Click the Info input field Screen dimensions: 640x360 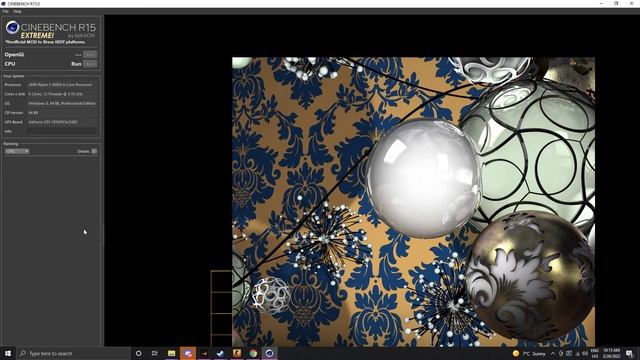pyautogui.click(x=62, y=131)
